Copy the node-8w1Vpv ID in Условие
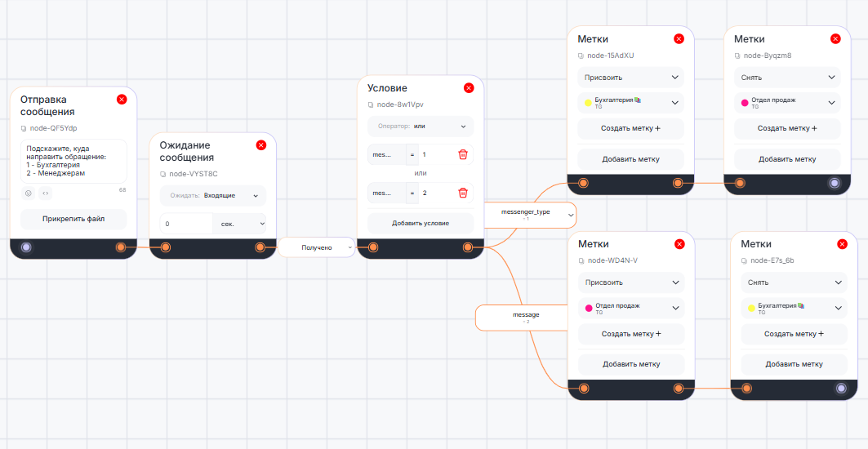Viewport: 868px width, 449px height. [x=370, y=104]
